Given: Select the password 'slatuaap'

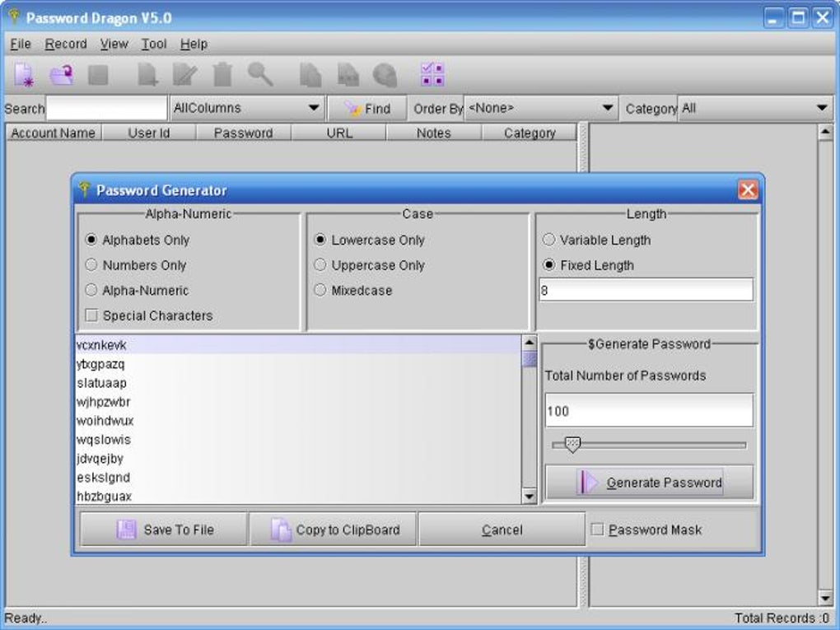Looking at the screenshot, I should coord(298,383).
